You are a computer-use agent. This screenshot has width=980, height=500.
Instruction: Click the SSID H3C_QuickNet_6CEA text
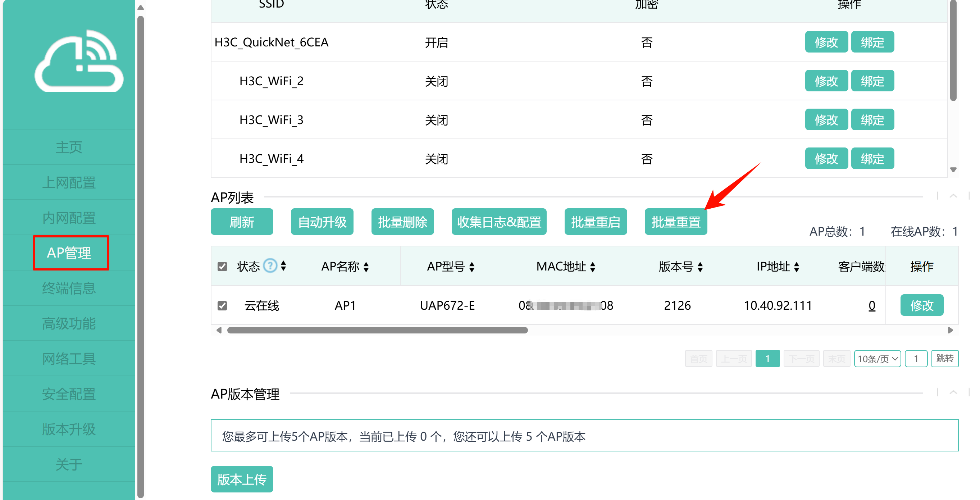pyautogui.click(x=271, y=42)
